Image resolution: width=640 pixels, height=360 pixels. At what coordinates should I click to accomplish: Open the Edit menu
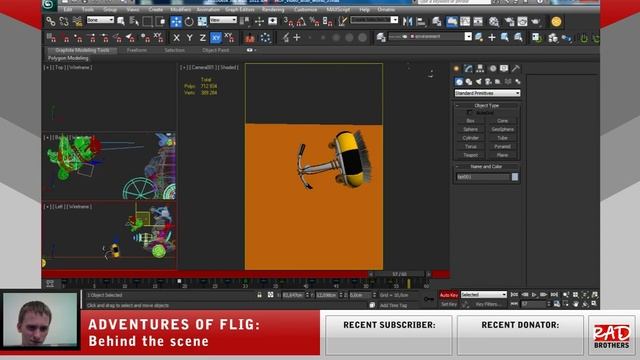[68, 9]
